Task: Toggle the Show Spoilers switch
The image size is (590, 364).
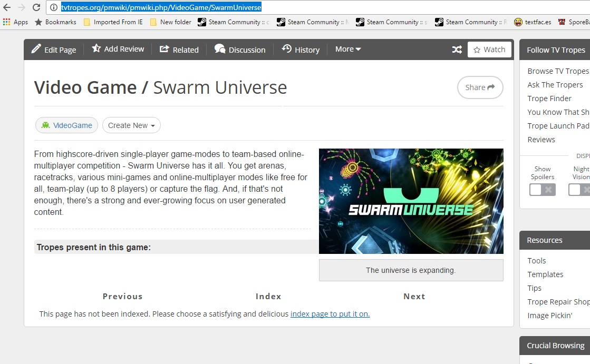Action: 542,190
